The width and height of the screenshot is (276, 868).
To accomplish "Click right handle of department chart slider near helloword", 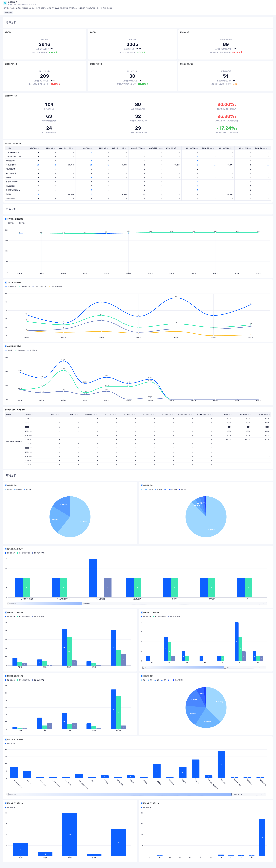I will 83,604.
